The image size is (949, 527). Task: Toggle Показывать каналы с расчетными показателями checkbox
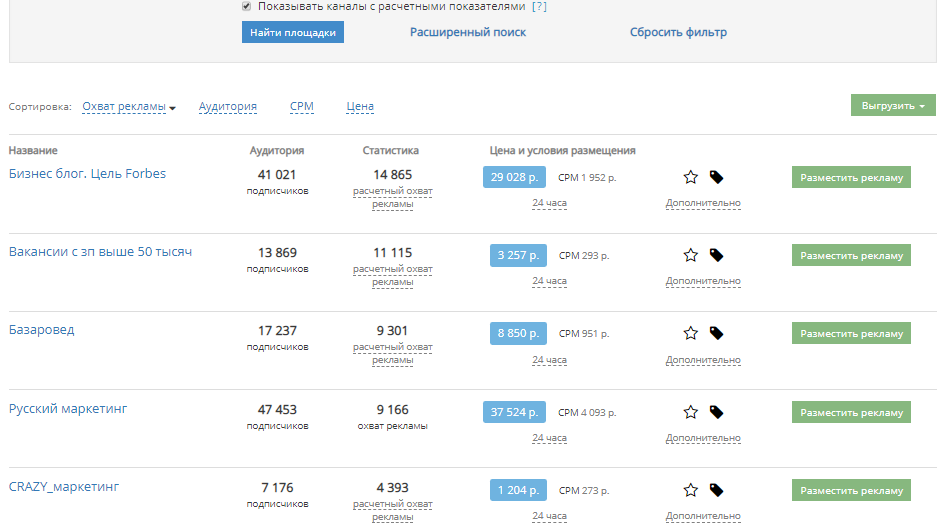pyautogui.click(x=247, y=6)
